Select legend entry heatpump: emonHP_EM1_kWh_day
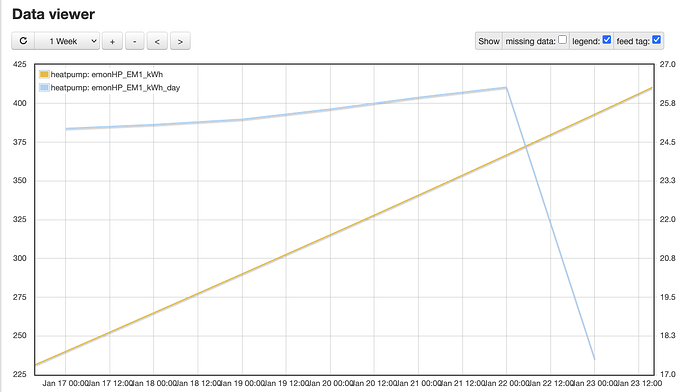 coord(115,88)
